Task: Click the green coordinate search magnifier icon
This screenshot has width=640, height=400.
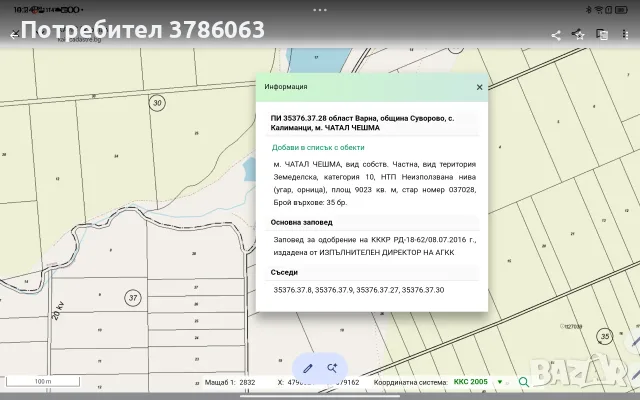Action: click(x=524, y=382)
